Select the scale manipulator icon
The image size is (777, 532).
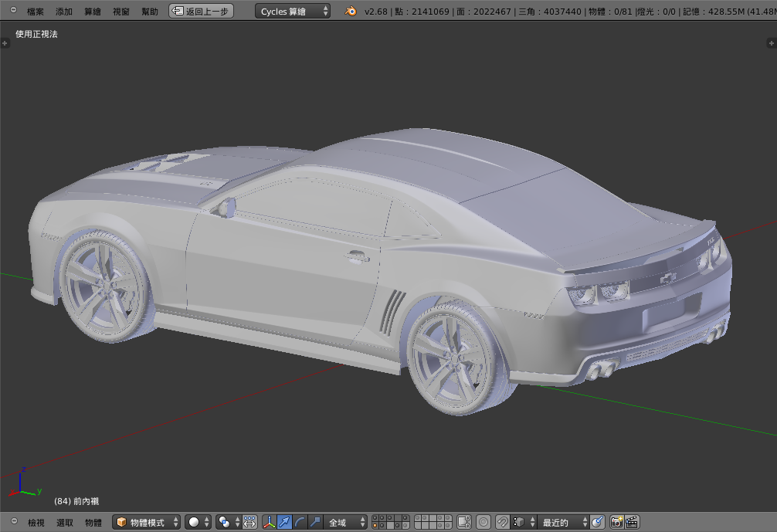pyautogui.click(x=315, y=523)
